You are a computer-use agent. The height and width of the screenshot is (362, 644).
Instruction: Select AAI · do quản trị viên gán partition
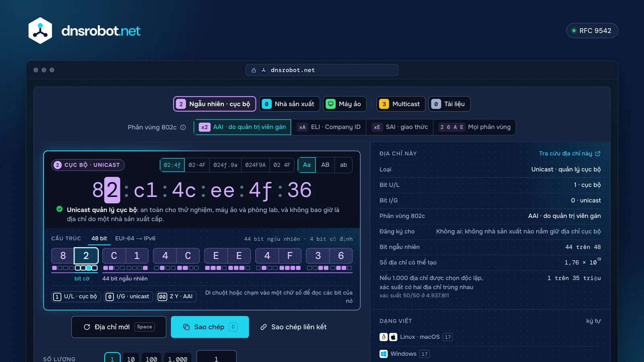click(x=242, y=127)
